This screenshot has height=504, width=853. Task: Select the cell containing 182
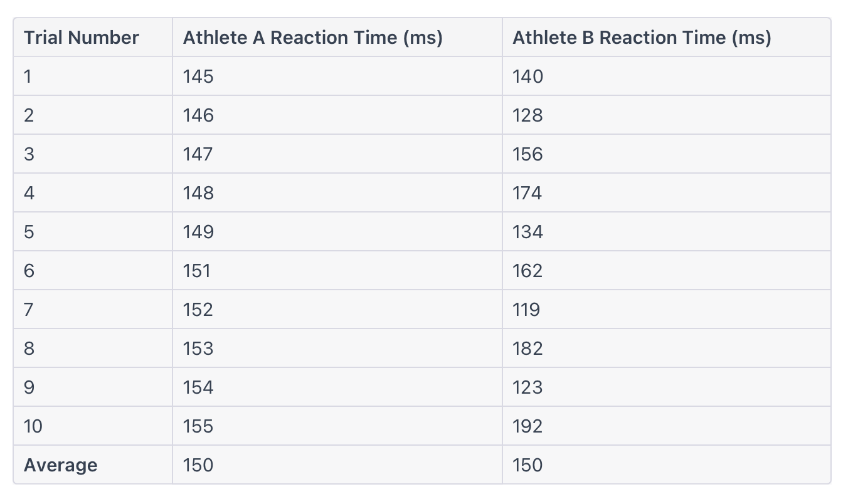[667, 349]
